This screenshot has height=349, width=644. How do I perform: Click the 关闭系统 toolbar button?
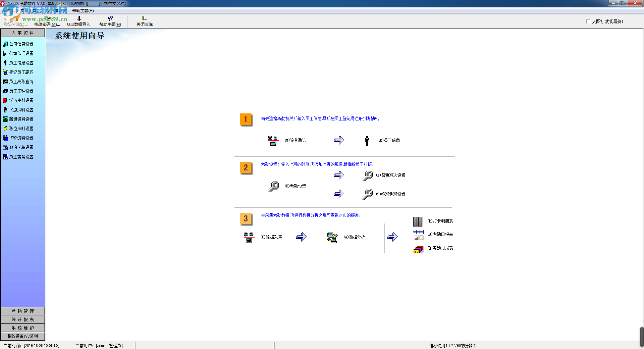click(x=144, y=21)
